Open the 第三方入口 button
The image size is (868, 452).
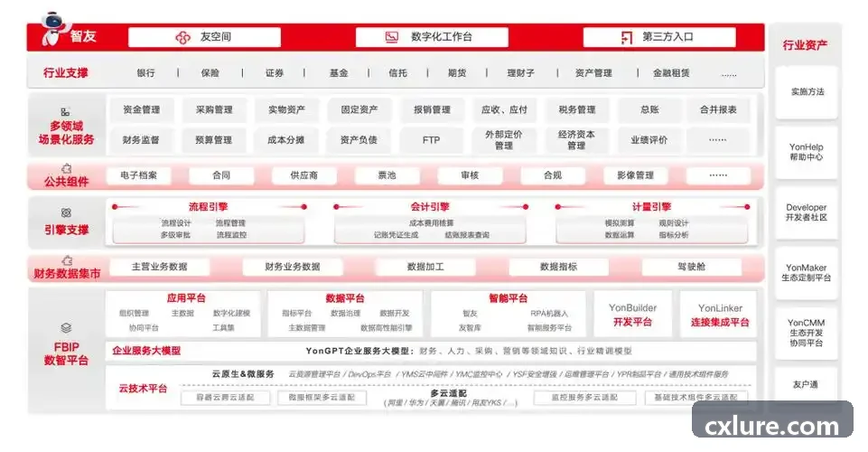(x=659, y=37)
